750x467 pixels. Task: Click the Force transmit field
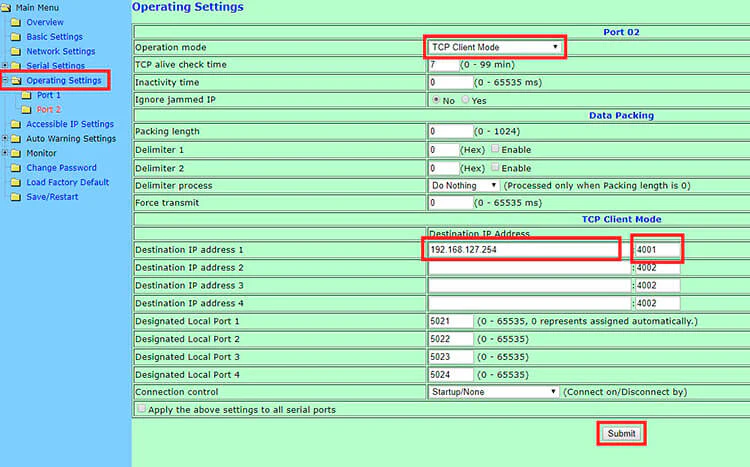point(451,203)
